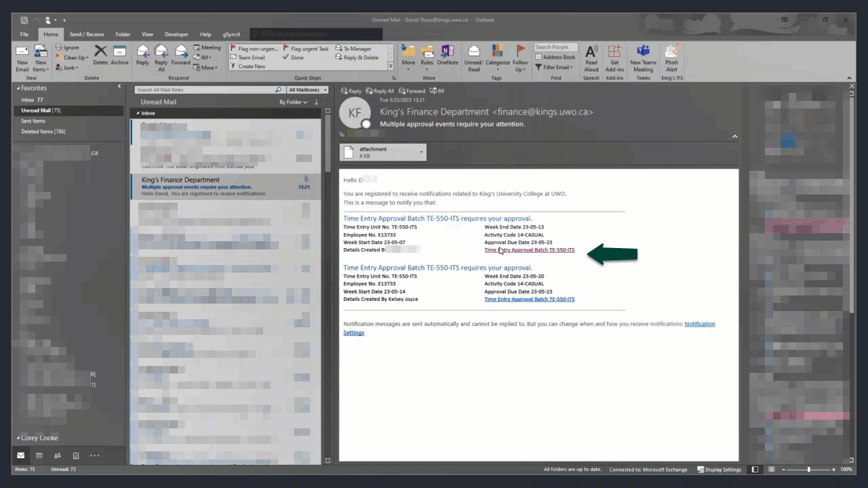Switch to the Send / Receive tab
Image resolution: width=868 pixels, height=488 pixels.
87,34
